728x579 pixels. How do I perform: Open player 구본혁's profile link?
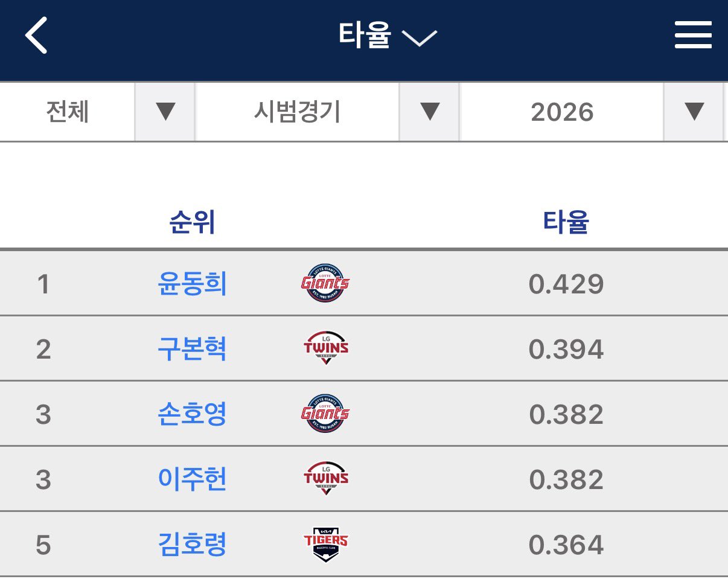(192, 349)
